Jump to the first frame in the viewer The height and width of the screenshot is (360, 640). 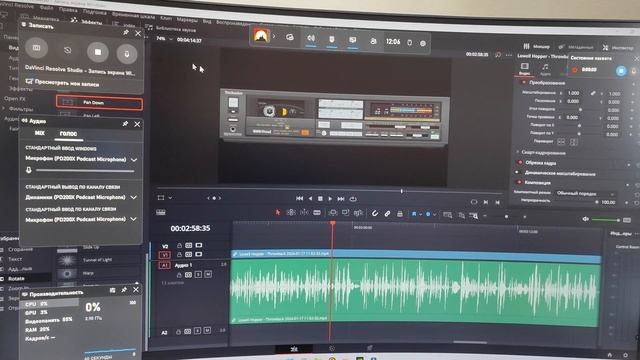[x=300, y=198]
